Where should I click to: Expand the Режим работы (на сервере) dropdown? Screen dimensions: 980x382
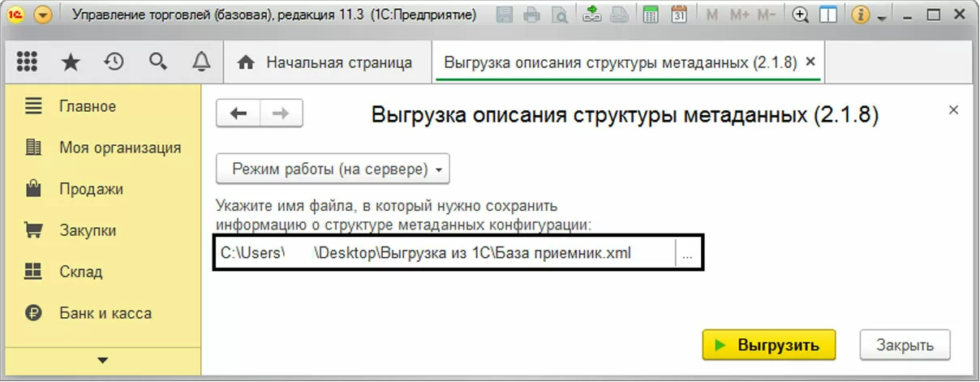333,170
